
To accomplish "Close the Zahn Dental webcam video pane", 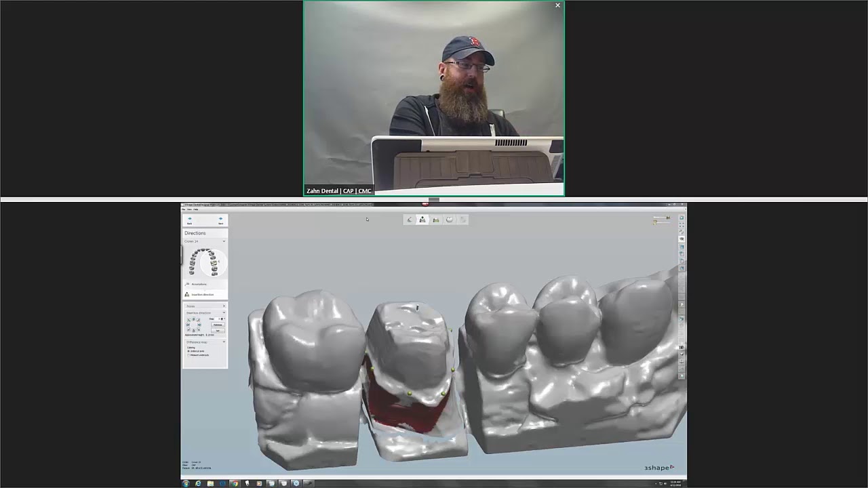I will click(558, 5).
